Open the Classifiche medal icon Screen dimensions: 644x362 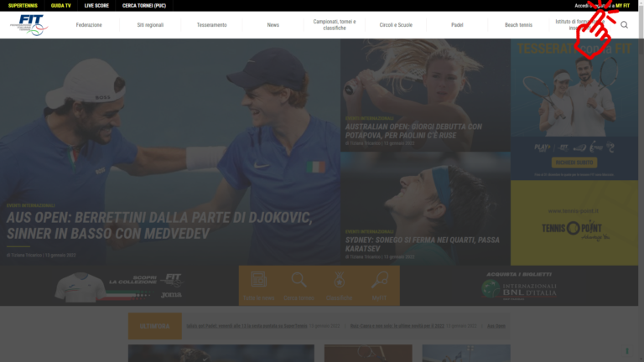pos(339,281)
